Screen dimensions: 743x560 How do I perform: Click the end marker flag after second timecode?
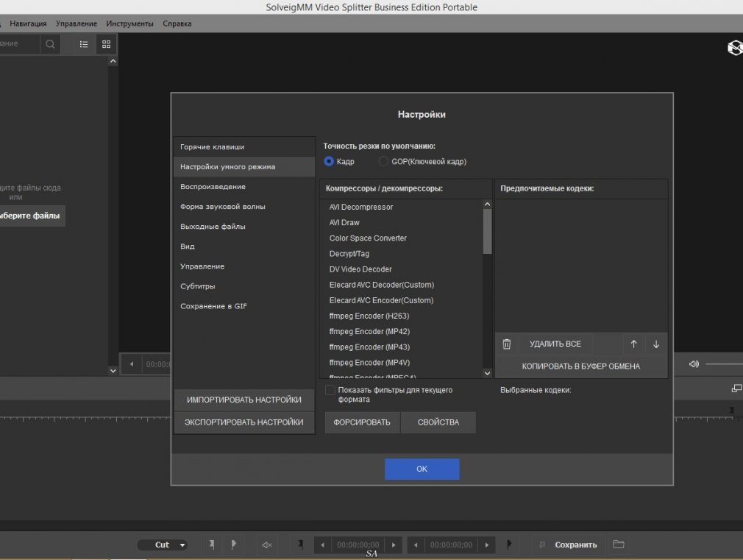coord(509,544)
